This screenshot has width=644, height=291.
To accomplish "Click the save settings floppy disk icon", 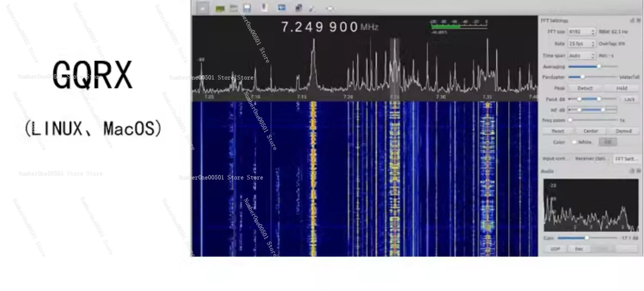I will [247, 8].
